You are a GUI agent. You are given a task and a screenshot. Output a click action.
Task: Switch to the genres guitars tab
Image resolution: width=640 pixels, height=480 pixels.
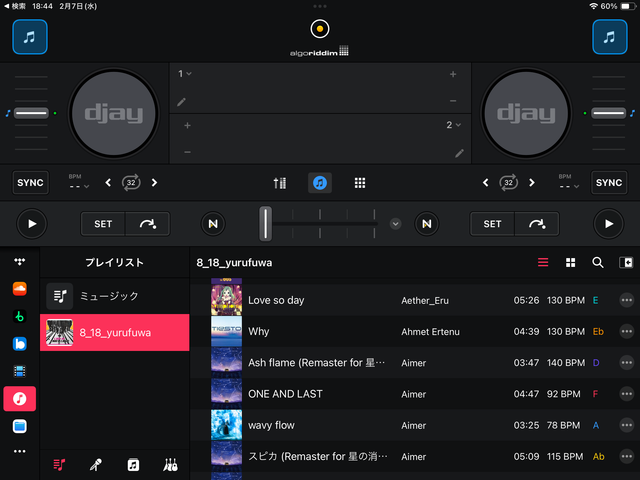pos(170,465)
